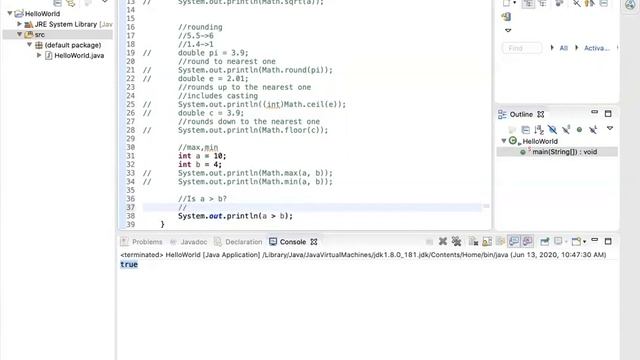This screenshot has width=640, height=360.
Task: Collapse all nodes in Outline toolbar
Action: [x=526, y=130]
